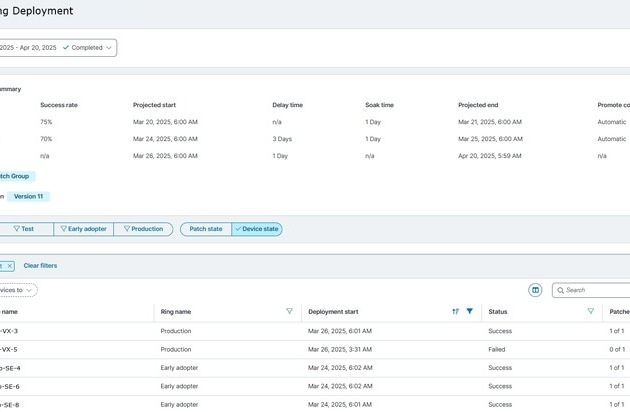
Task: Click Early adopter ring in SE-4 row
Action: 179,368
